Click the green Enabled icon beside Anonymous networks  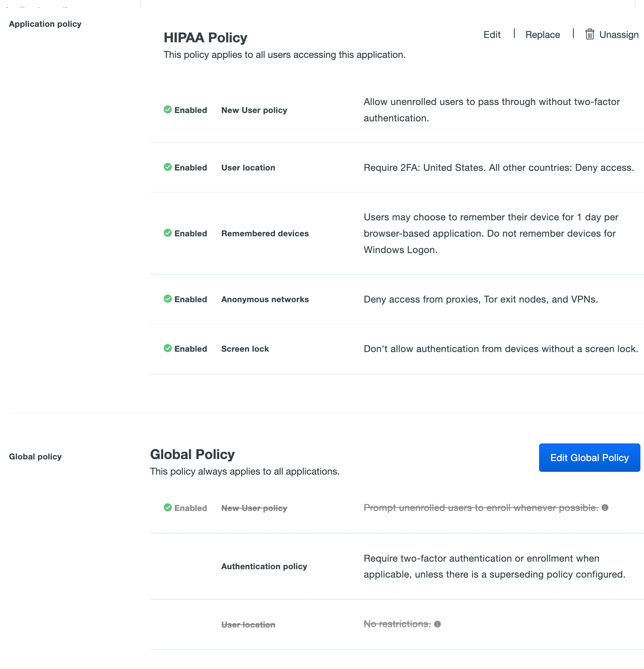(168, 299)
